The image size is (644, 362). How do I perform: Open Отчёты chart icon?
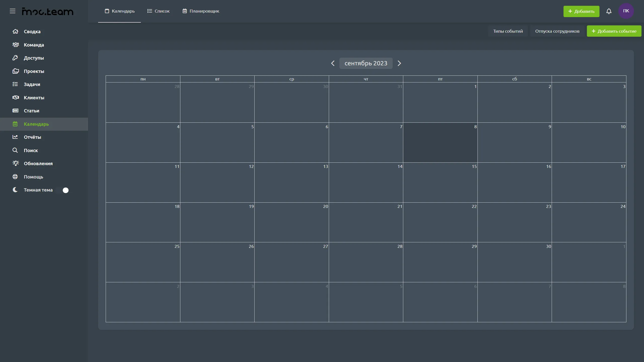point(15,137)
